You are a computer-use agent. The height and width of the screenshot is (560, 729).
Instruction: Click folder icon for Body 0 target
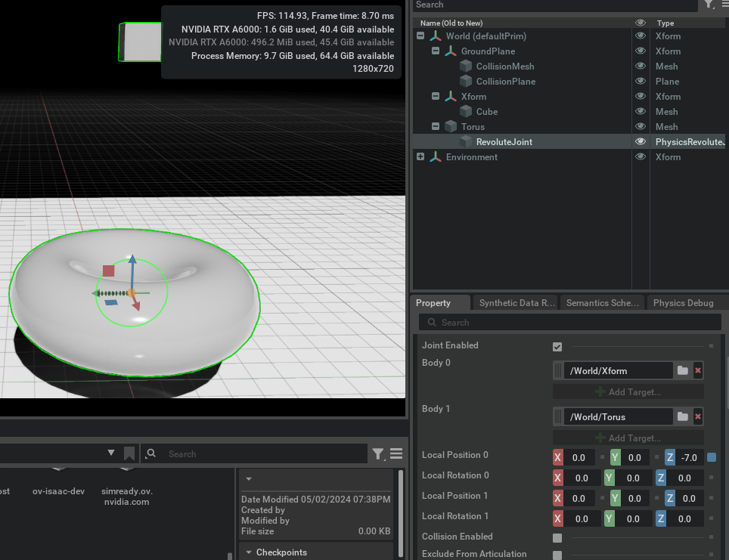(683, 370)
